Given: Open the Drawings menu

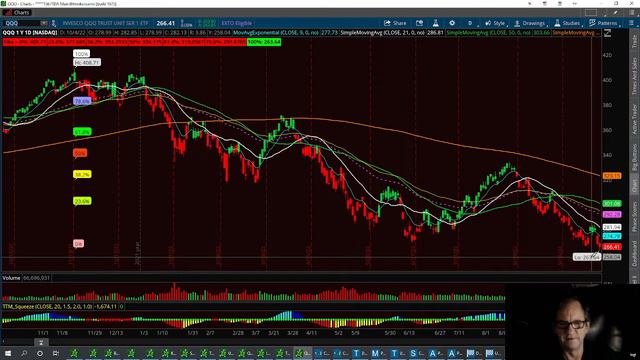Looking at the screenshot, I should tap(530, 23).
